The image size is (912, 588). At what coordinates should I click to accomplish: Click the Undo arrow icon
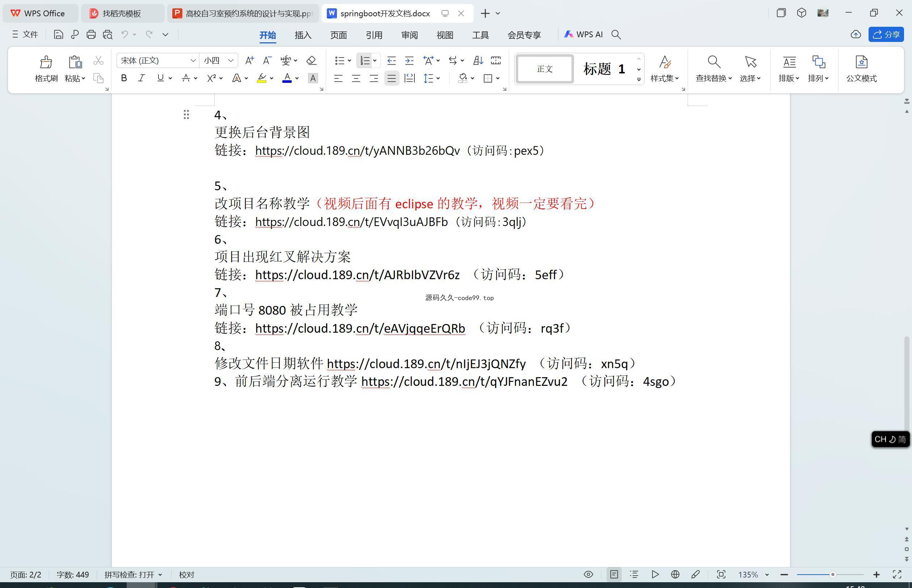[x=124, y=35]
